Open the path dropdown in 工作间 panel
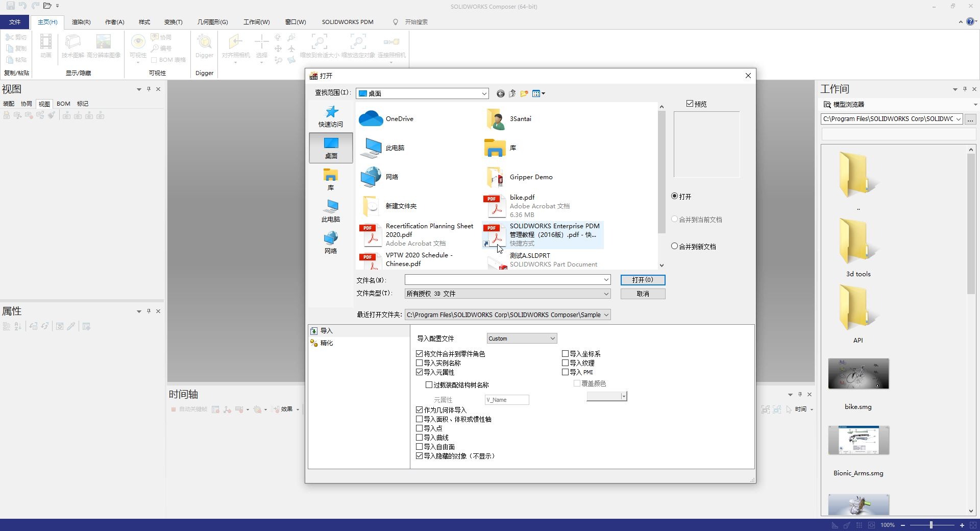 959,119
